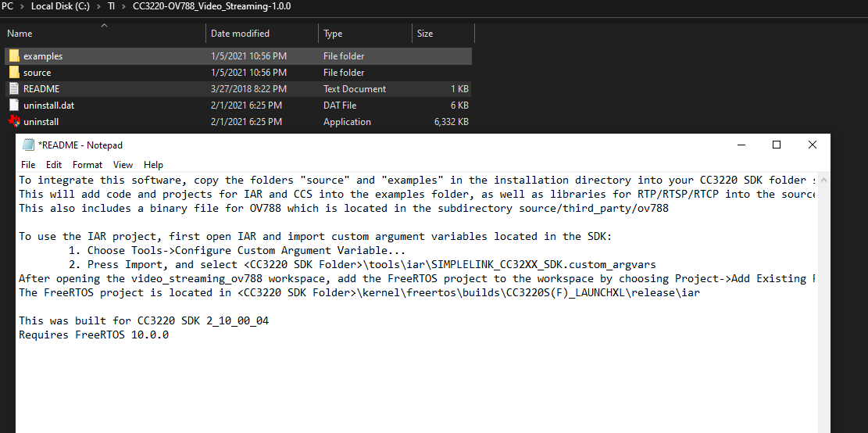This screenshot has height=433, width=868.
Task: Open the Format menu in Notepad
Action: 88,164
